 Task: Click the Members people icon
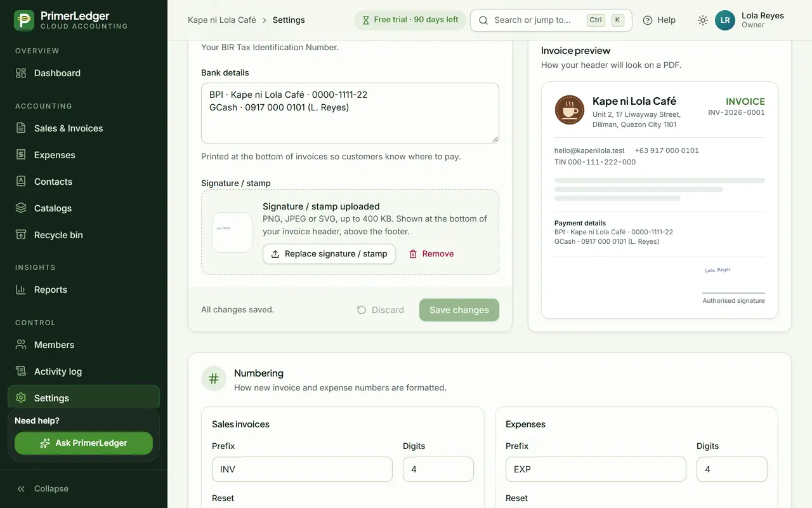pos(21,345)
